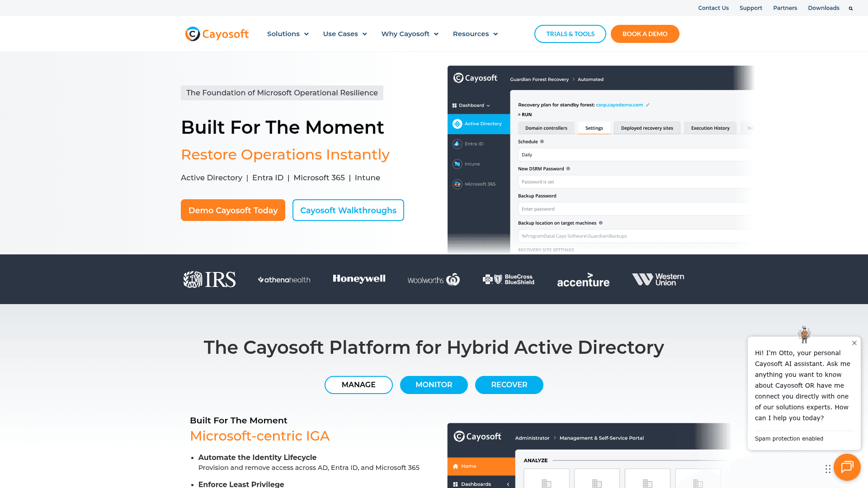Viewport: 868px width, 488px height.
Task: Select the MONITOR tab
Action: coord(434,385)
